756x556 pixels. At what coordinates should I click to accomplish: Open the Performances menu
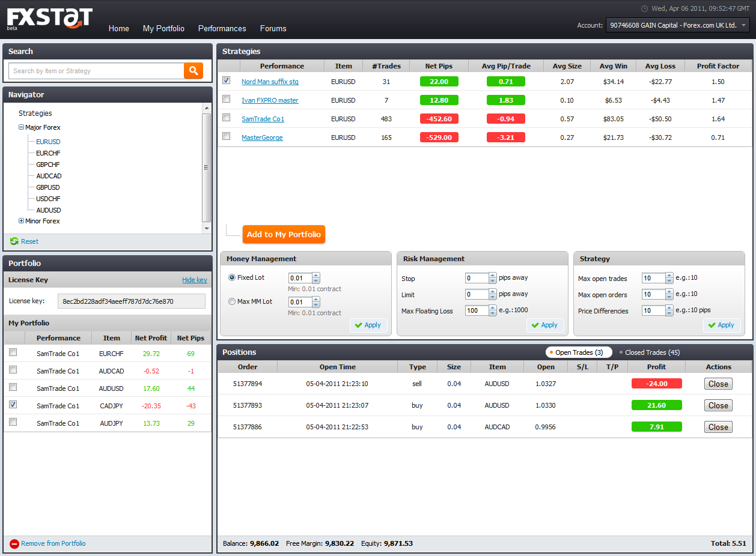pos(222,28)
